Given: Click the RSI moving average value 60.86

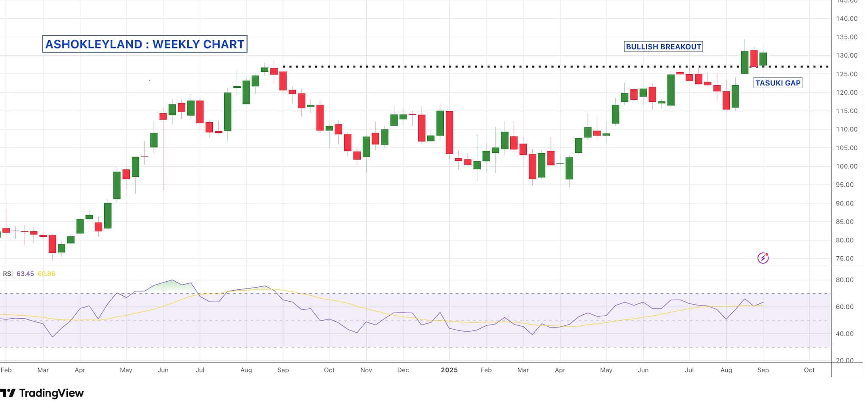Looking at the screenshot, I should [x=46, y=274].
